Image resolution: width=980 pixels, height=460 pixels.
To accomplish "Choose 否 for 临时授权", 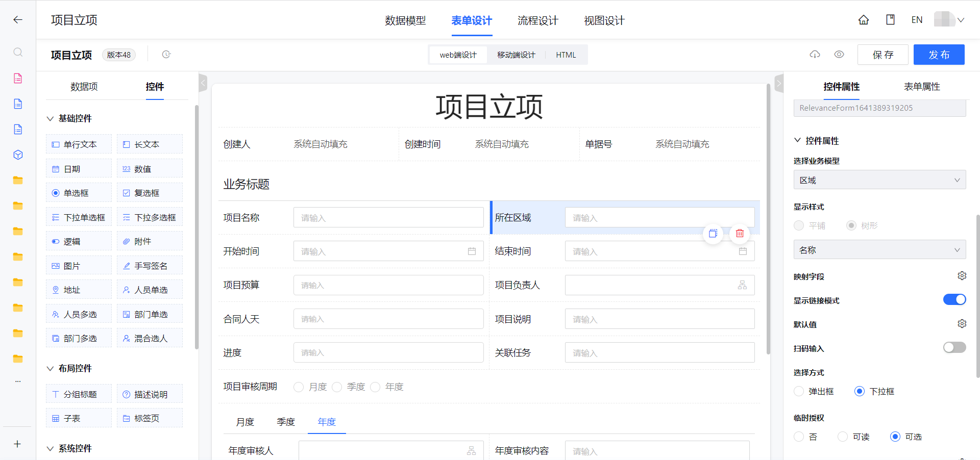I will point(799,437).
